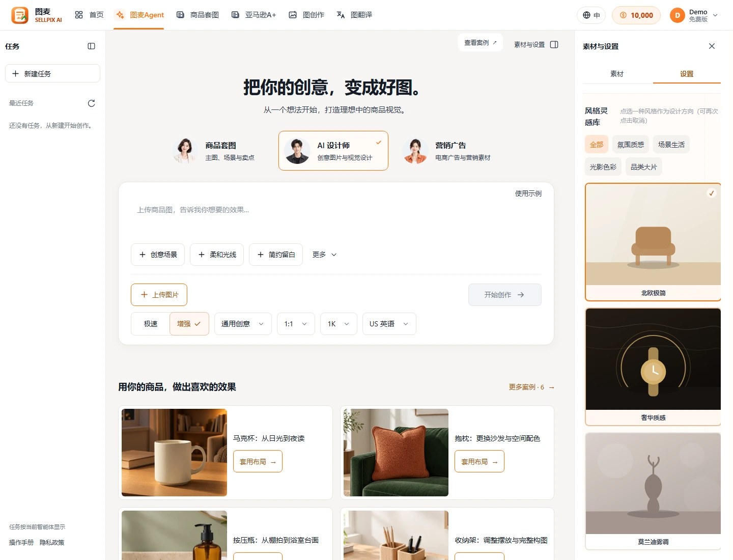Select the 极速 generation mode

click(151, 324)
